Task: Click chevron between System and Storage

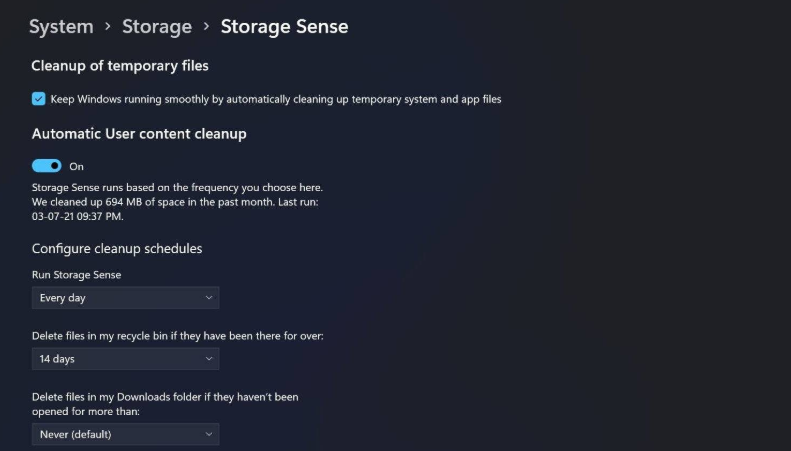Action: pos(107,28)
